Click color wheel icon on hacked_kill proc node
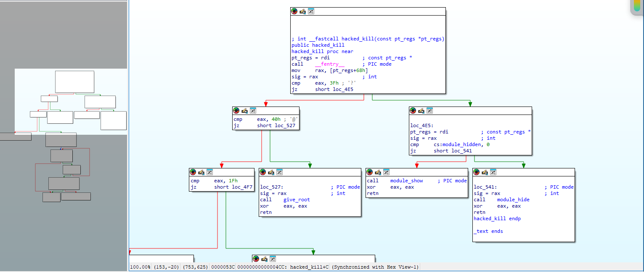 294,11
